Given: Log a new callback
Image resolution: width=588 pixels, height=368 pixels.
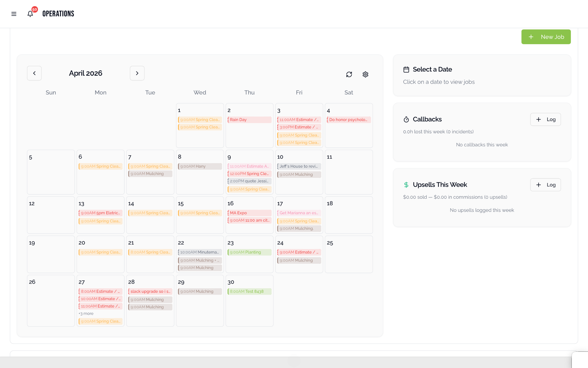Looking at the screenshot, I should tap(545, 119).
